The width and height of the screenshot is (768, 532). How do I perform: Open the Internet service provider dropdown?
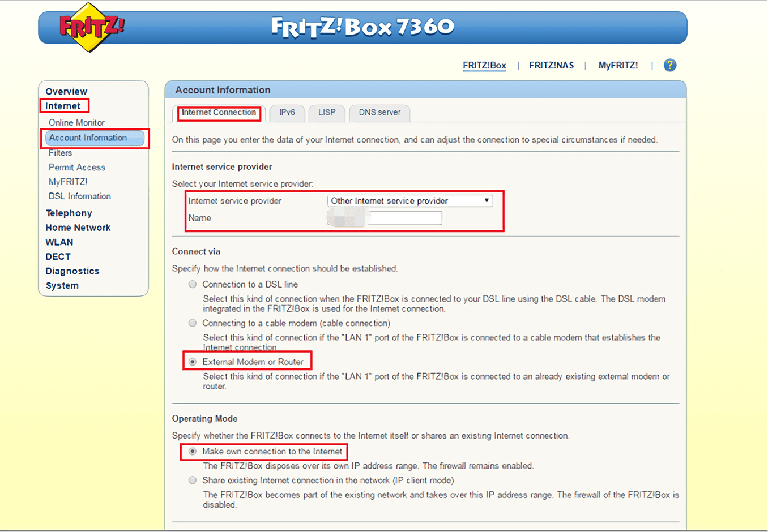point(410,201)
